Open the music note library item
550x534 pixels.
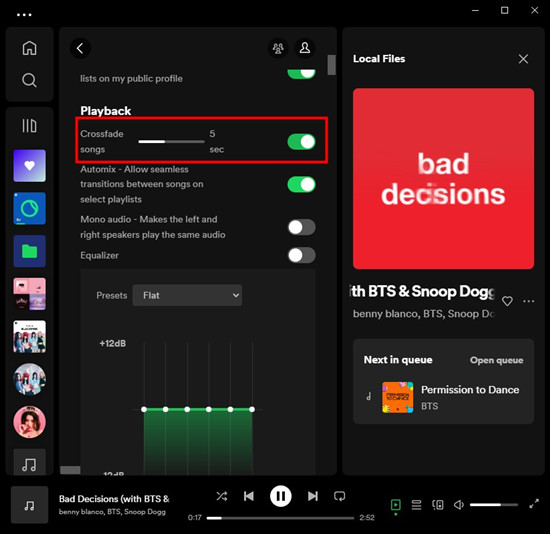tap(29, 462)
